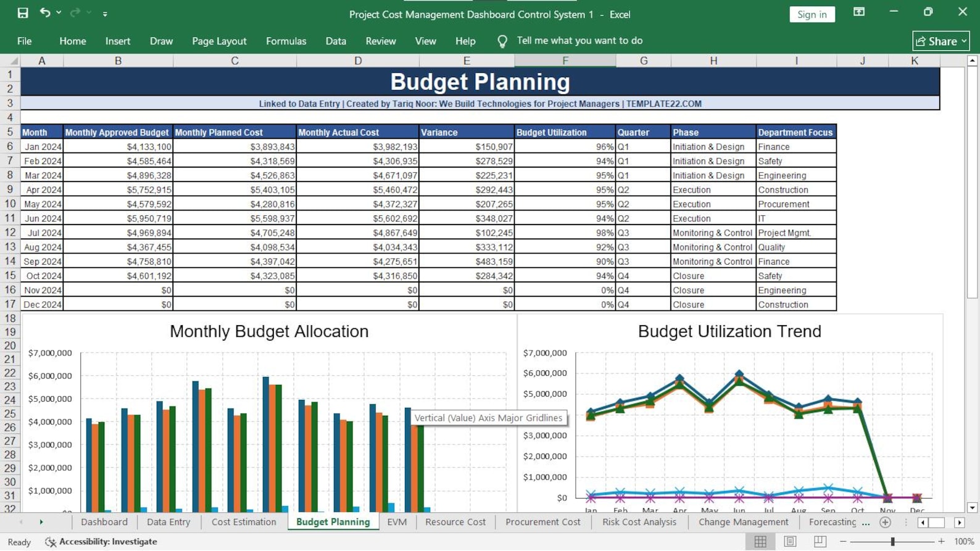Click the Tell me lightbulb icon
Image resolution: width=980 pixels, height=551 pixels.
coord(502,41)
